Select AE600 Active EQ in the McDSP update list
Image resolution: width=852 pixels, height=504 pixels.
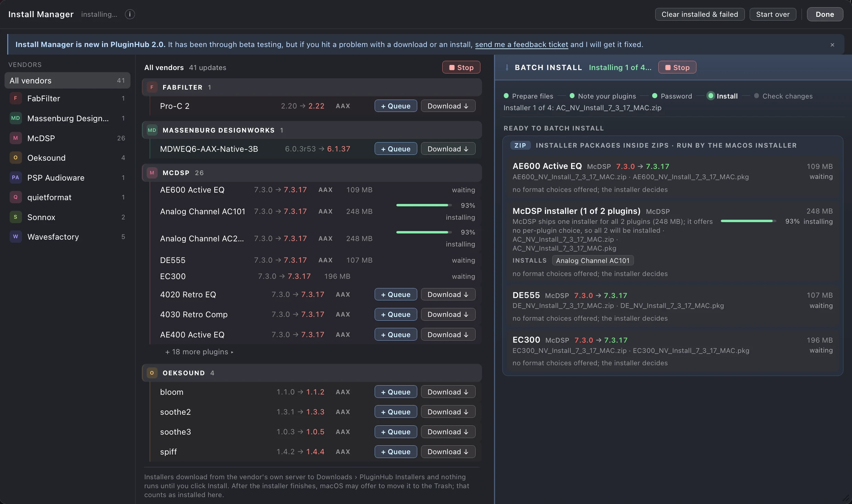pyautogui.click(x=316, y=190)
